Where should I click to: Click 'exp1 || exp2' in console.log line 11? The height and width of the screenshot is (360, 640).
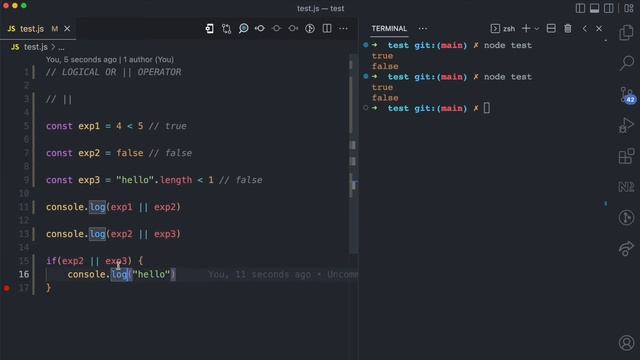(x=143, y=207)
